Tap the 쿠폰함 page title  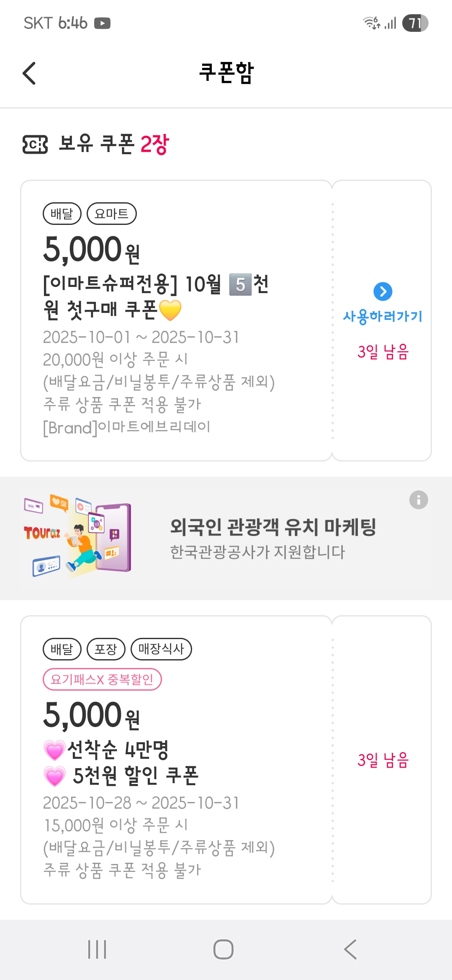(x=226, y=72)
